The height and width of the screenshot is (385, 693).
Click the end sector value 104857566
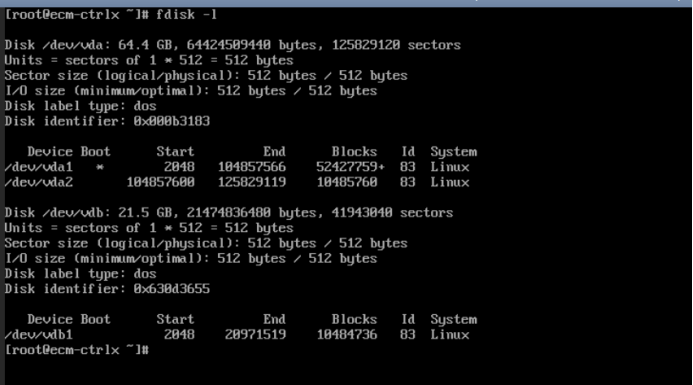coord(252,167)
